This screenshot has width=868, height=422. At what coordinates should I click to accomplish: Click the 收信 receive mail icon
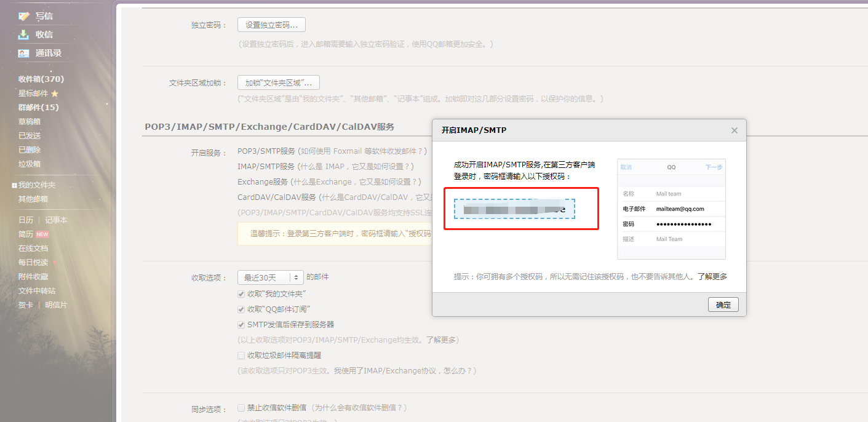[24, 34]
